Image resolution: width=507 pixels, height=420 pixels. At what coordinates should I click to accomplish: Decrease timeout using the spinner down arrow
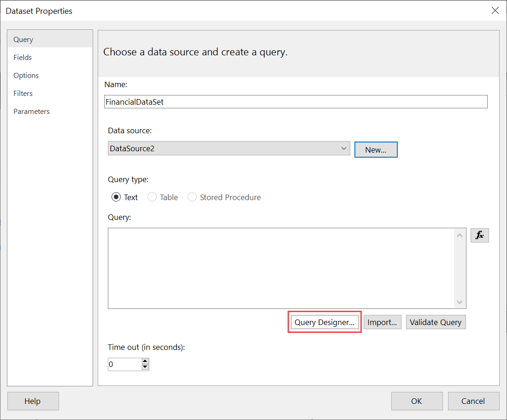click(145, 367)
